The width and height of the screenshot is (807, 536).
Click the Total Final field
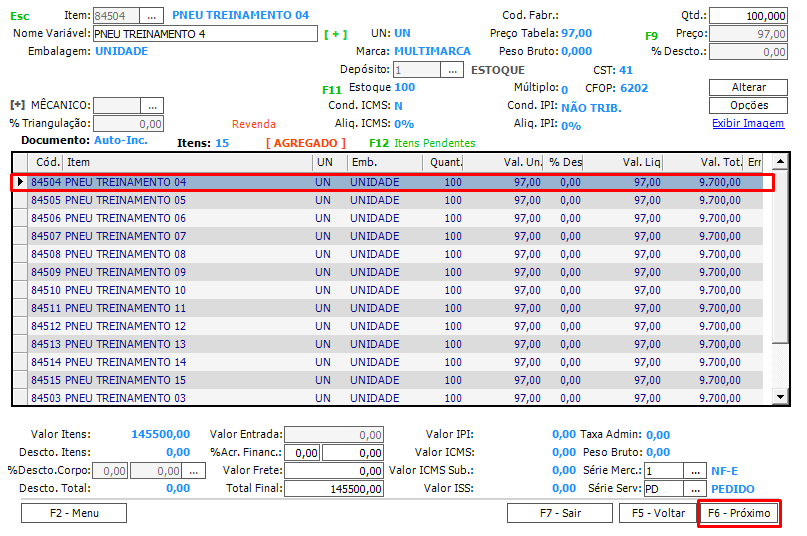(x=334, y=489)
